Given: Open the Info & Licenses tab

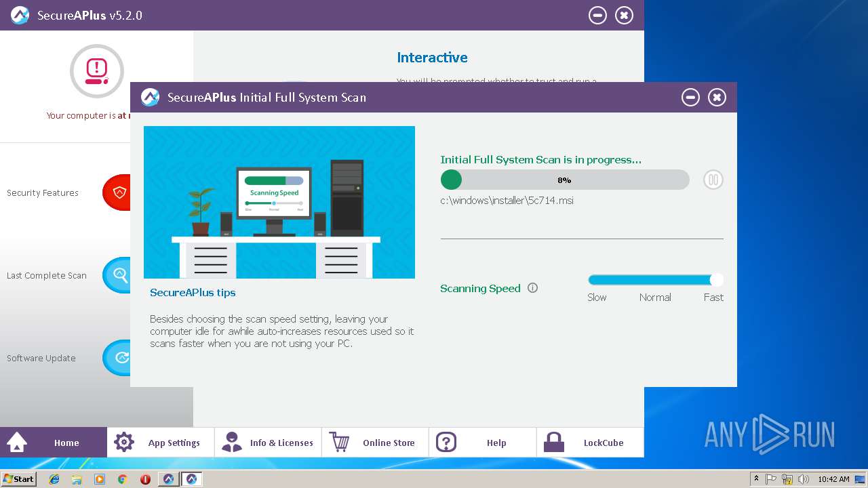Looking at the screenshot, I should click(x=268, y=443).
